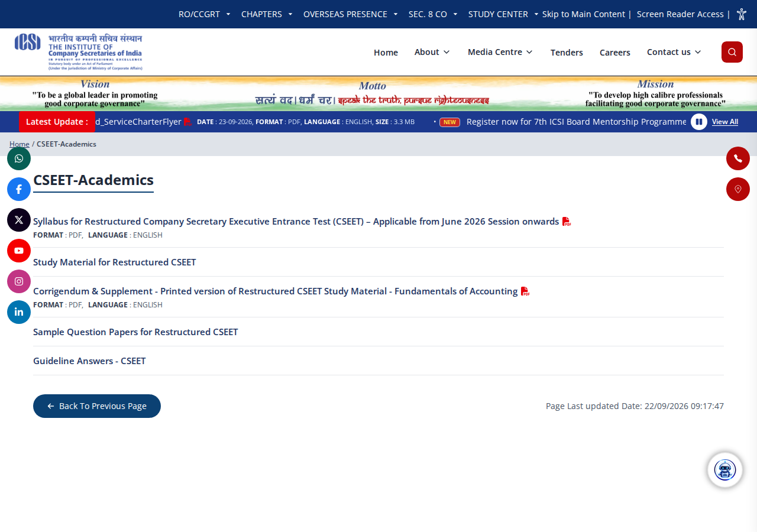Open the Facebook social icon

19,189
